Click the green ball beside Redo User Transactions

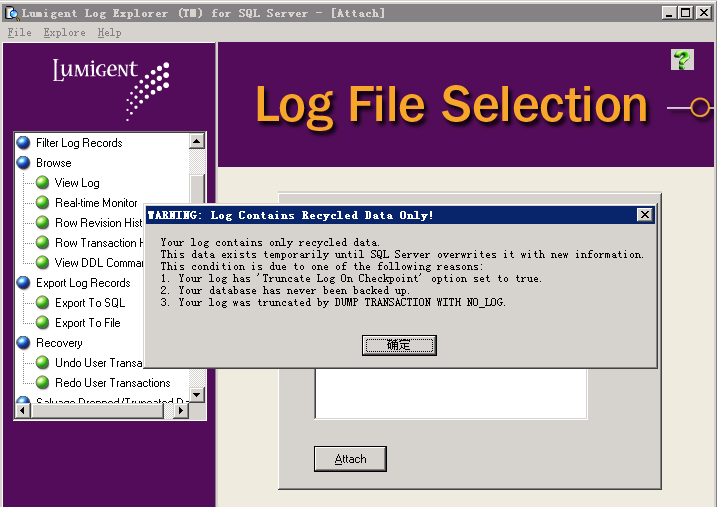43,383
